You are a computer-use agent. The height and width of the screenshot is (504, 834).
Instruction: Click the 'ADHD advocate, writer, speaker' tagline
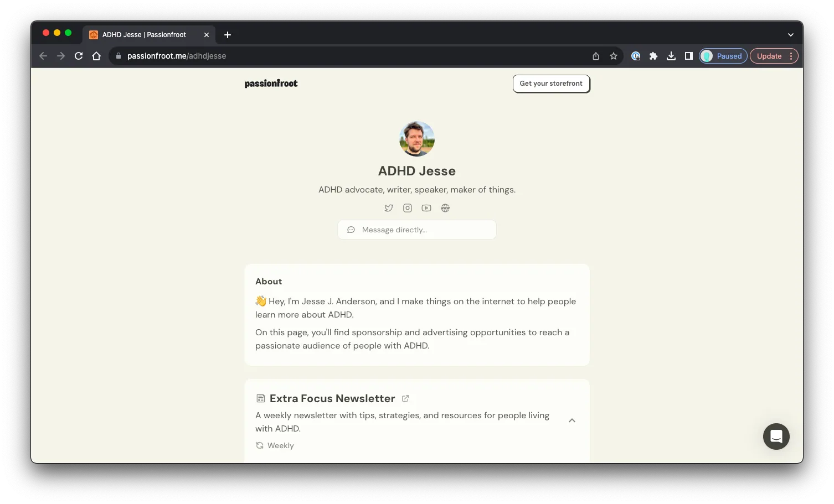coord(417,190)
